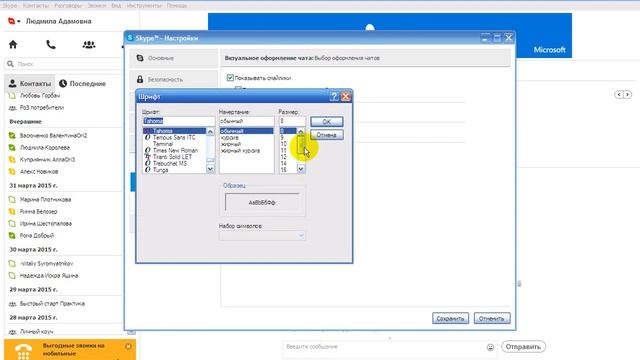Select Tahoma in the font list
Image resolution: width=640 pixels, height=360 pixels.
(174, 131)
